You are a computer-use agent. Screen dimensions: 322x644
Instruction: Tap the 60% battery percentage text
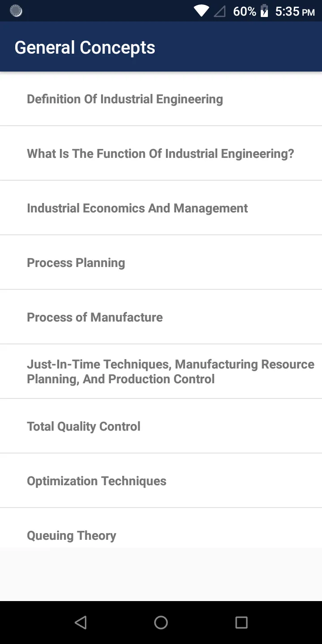pos(245,11)
